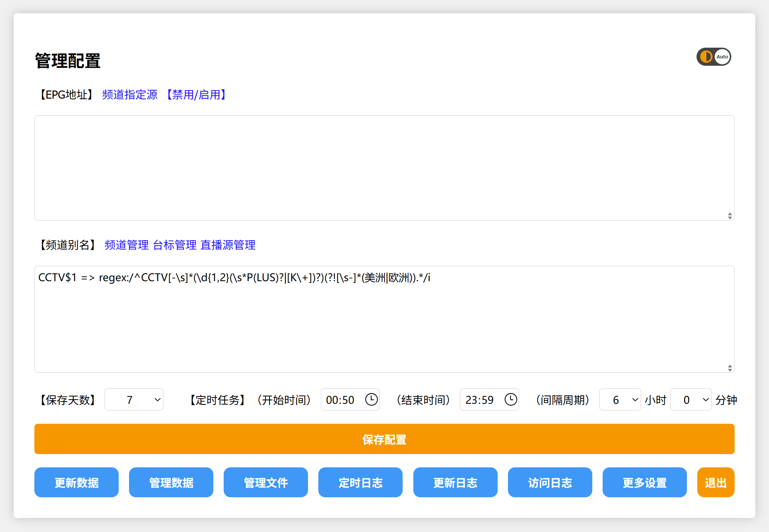This screenshot has height=532, width=769.
Task: Open the 保存天数 days dropdown
Action: coord(134,400)
